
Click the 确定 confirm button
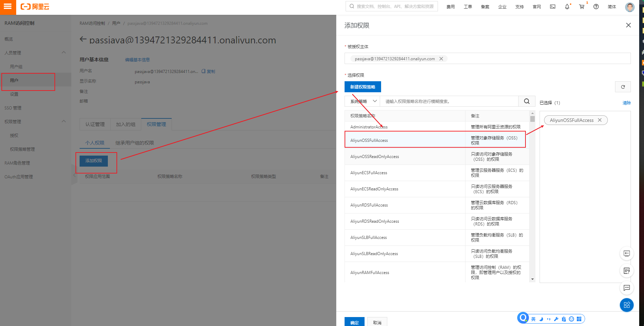[x=354, y=322]
